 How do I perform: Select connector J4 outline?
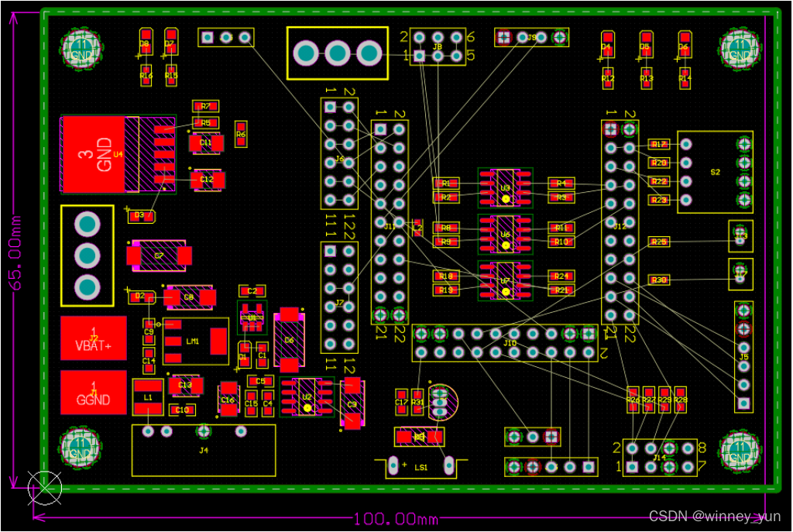(x=204, y=450)
